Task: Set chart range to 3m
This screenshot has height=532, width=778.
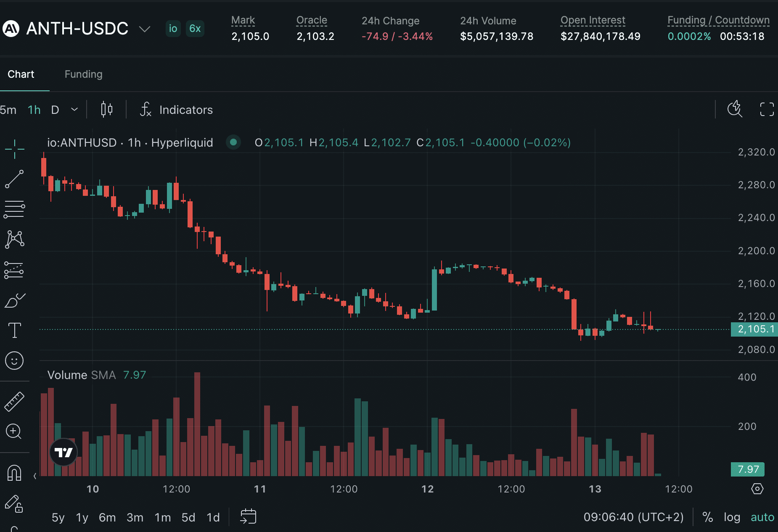Action: (135, 517)
